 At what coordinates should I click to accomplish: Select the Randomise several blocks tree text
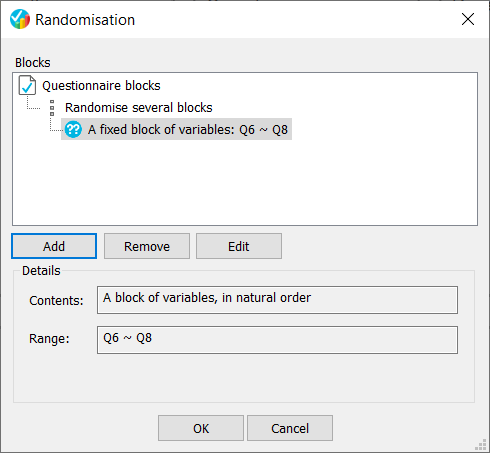[139, 108]
